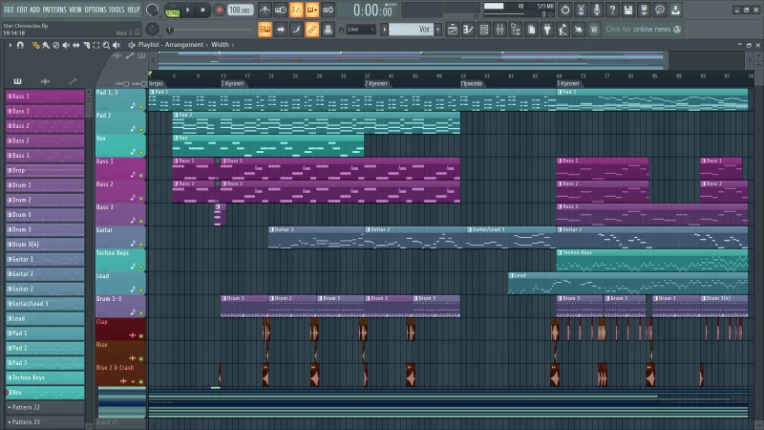
Task: Open the Mixer view icon
Action: tap(500, 30)
